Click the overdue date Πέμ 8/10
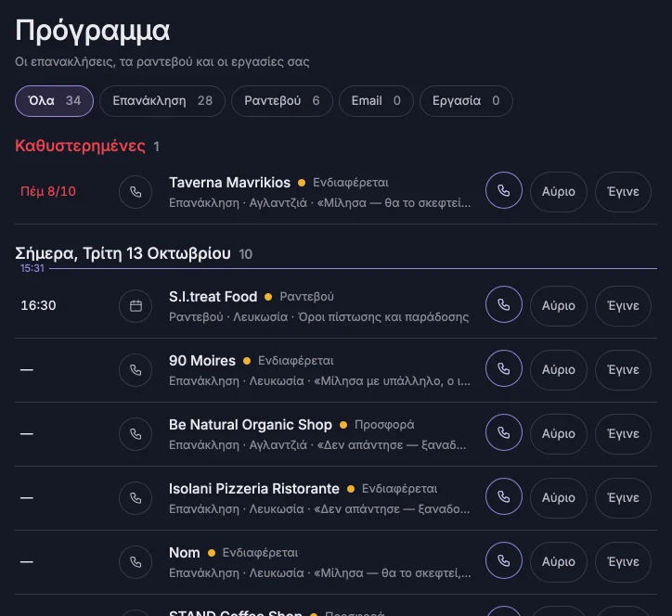 coord(48,191)
